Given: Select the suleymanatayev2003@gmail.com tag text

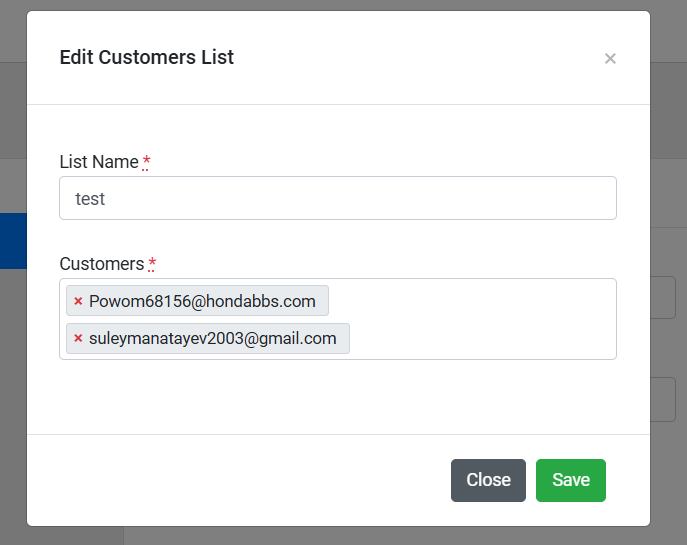Looking at the screenshot, I should coord(212,338).
